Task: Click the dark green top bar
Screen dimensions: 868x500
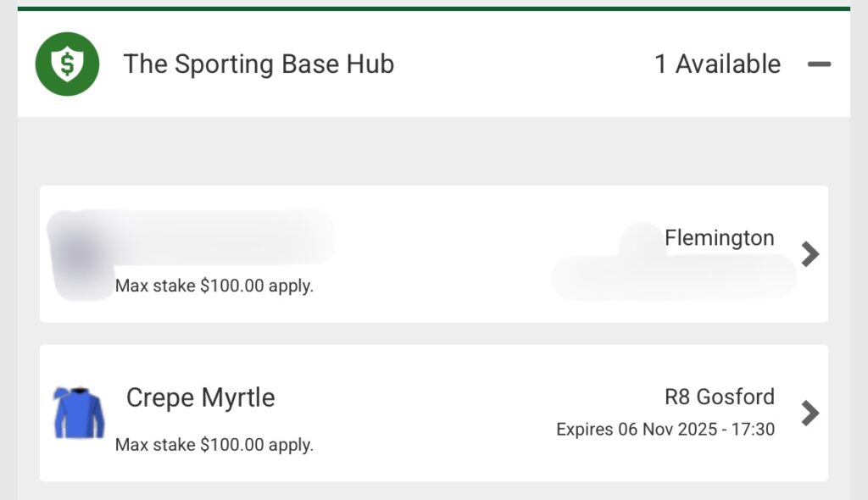Action: coord(434,8)
